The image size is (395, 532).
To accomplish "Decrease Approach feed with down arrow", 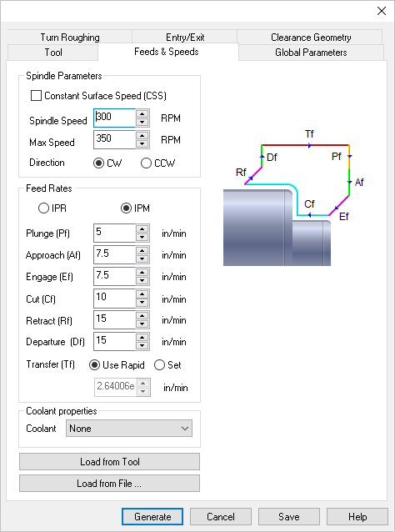I will click(142, 259).
